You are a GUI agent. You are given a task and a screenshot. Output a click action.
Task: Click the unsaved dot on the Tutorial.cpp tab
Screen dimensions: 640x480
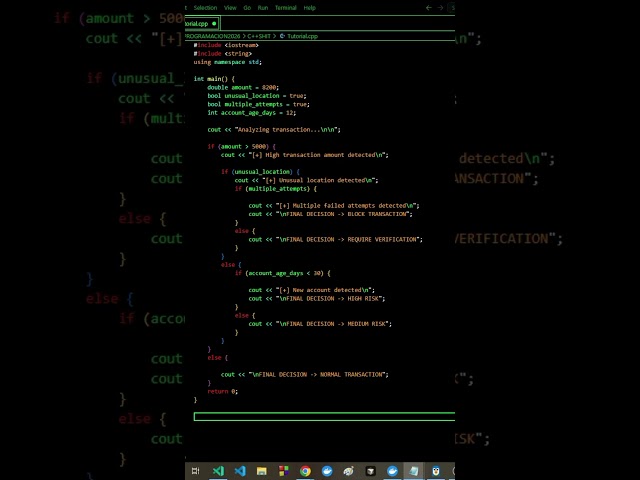(x=214, y=24)
